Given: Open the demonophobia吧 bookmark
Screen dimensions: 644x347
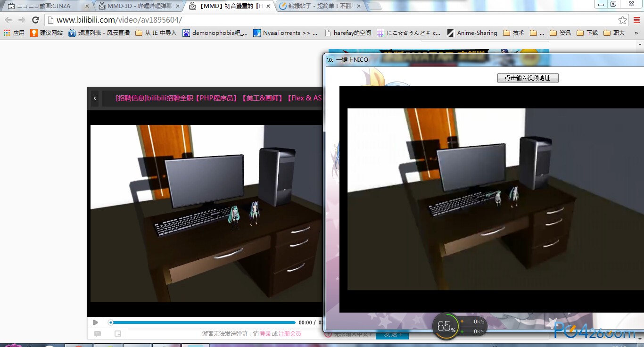Looking at the screenshot, I should point(215,33).
